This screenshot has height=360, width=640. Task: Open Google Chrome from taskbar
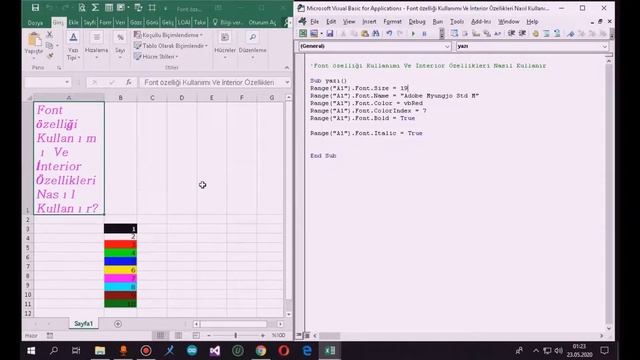pyautogui.click(x=261, y=351)
